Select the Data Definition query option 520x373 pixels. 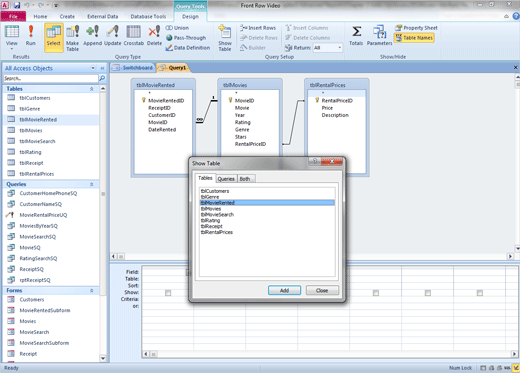[188, 48]
